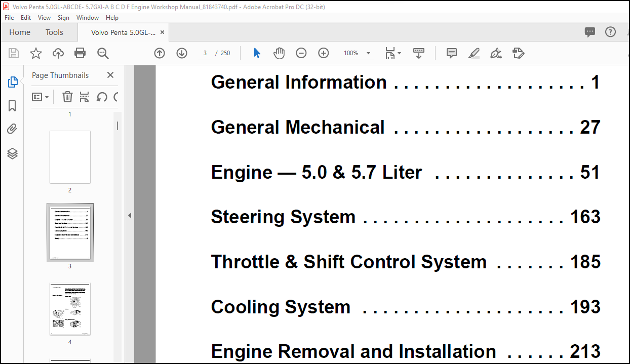Viewport: 630px width, 364px height.
Task: Rotate page counterclockwise in thumbnails panel
Action: (102, 97)
